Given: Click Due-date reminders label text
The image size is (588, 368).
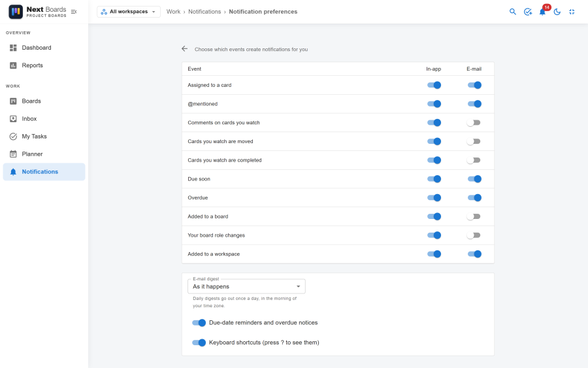Looking at the screenshot, I should (x=263, y=323).
